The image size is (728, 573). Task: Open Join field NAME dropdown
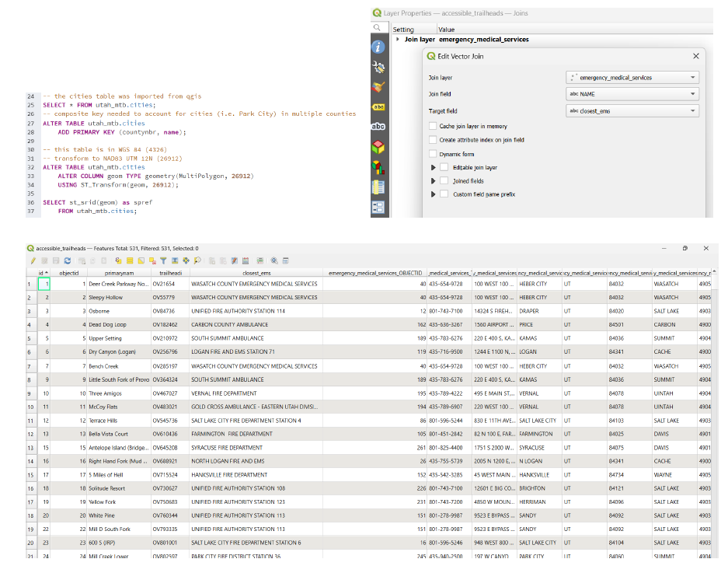click(x=632, y=94)
